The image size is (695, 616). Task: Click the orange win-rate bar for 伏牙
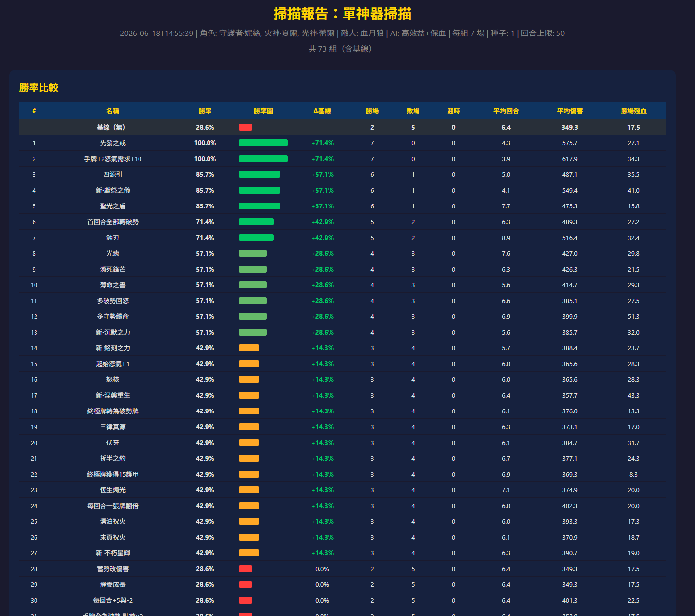pos(249,443)
